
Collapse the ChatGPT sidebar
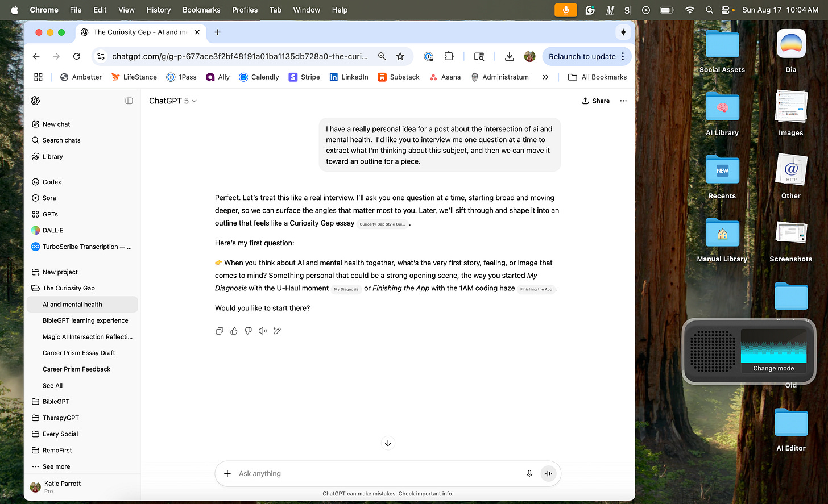click(x=129, y=101)
